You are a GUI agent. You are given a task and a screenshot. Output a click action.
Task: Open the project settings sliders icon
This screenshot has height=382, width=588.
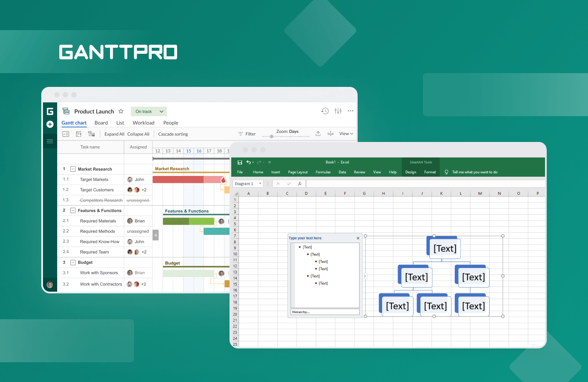[x=338, y=111]
